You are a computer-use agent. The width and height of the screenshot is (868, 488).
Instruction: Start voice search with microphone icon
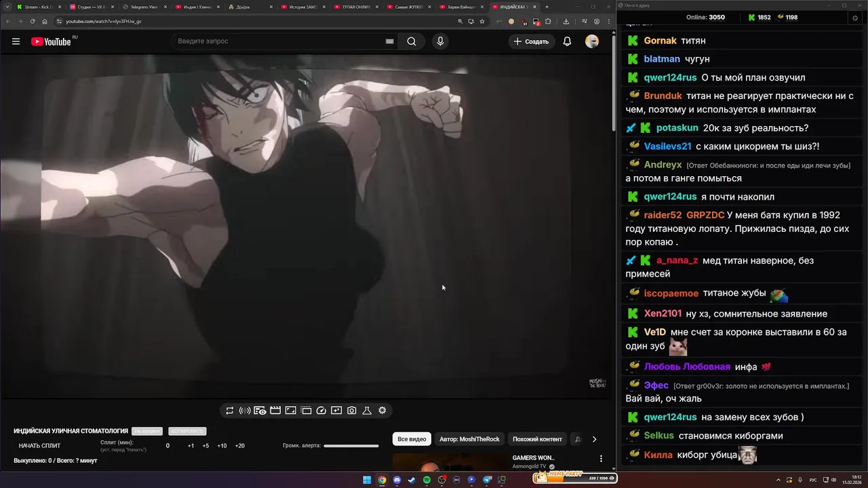point(440,41)
